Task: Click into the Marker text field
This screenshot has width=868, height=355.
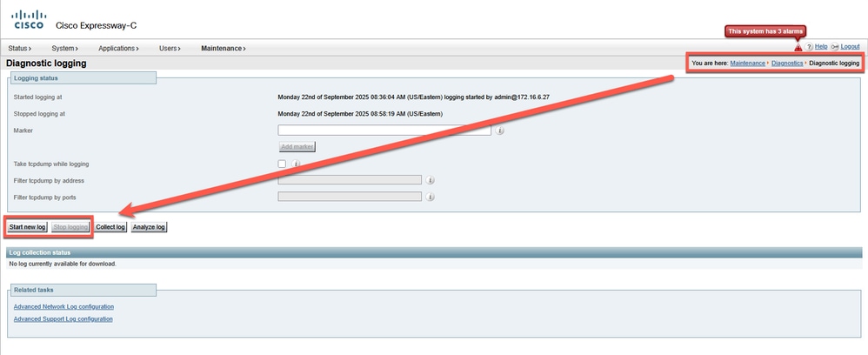Action: 384,131
